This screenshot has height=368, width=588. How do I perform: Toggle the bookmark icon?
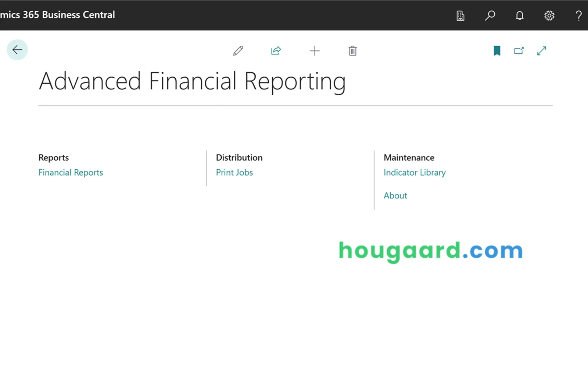pos(497,51)
